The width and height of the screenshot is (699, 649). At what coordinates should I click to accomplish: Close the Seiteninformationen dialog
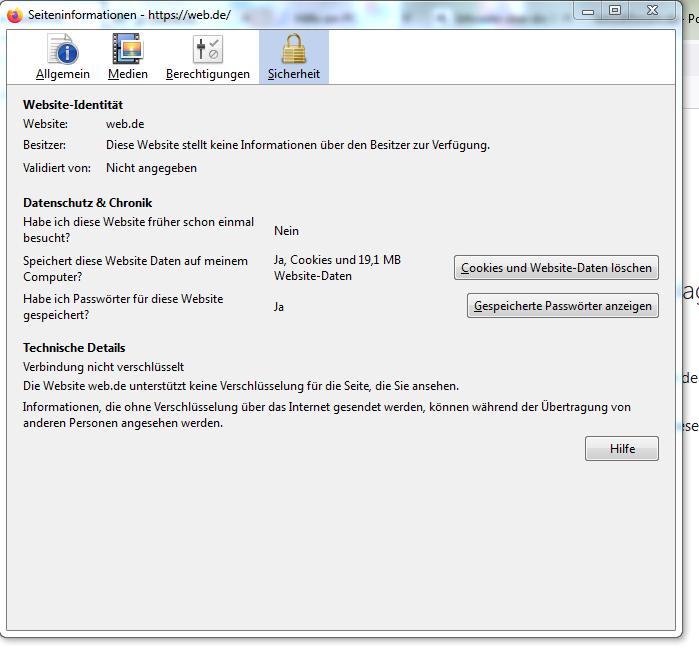[x=653, y=10]
